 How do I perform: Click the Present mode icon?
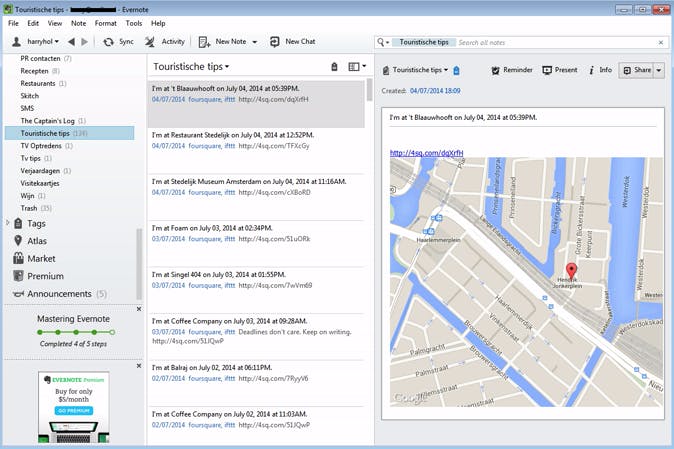[547, 70]
